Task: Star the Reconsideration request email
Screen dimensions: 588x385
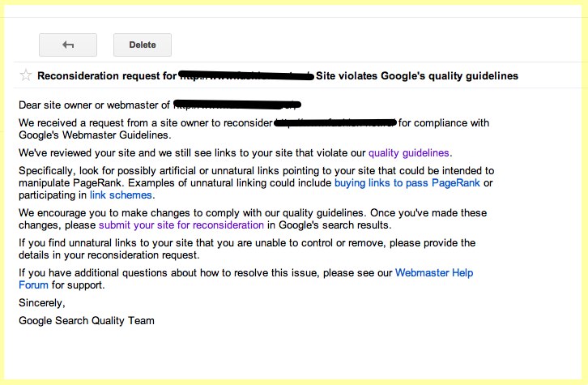Action: point(26,76)
